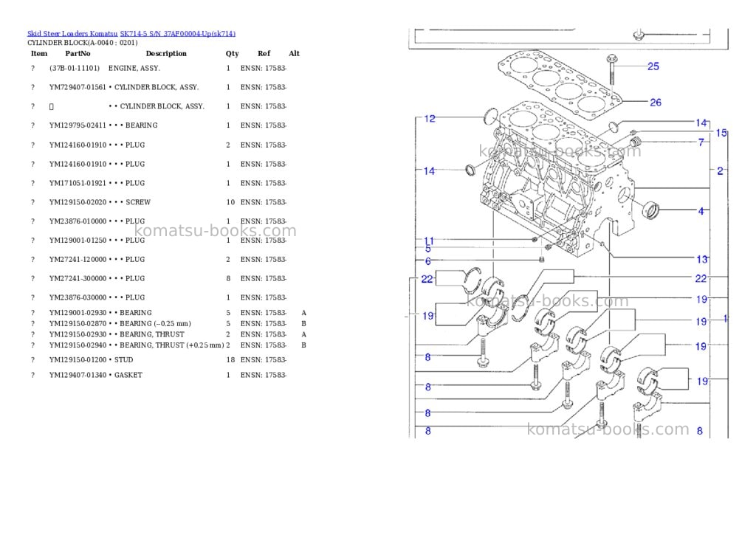Click the head gasket drawing in the diagram
Viewport: 756px width, 535px height.
(x=560, y=84)
